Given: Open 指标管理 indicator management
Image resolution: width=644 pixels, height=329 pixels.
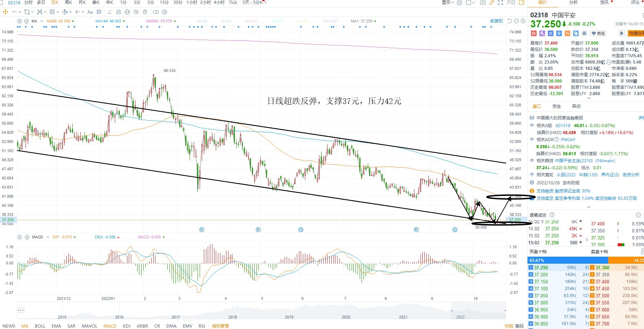Looking at the screenshot, I should tap(220, 326).
